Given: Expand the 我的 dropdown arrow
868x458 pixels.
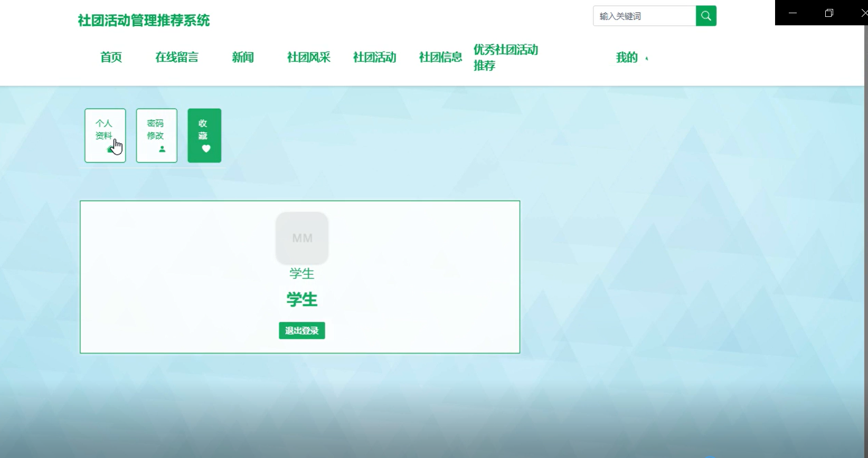Looking at the screenshot, I should pos(647,58).
